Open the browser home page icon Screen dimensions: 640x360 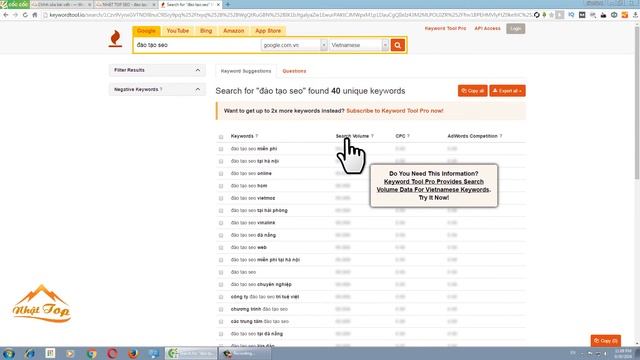click(35, 15)
